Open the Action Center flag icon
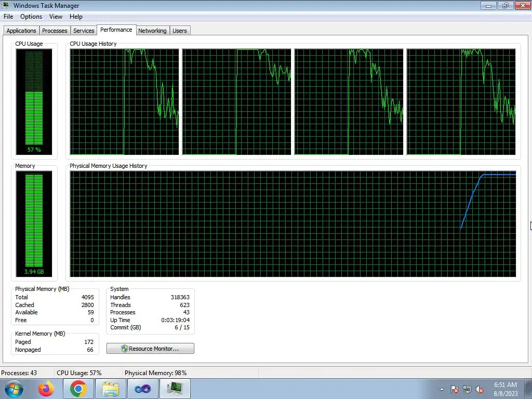This screenshot has height=399, width=532. point(455,390)
